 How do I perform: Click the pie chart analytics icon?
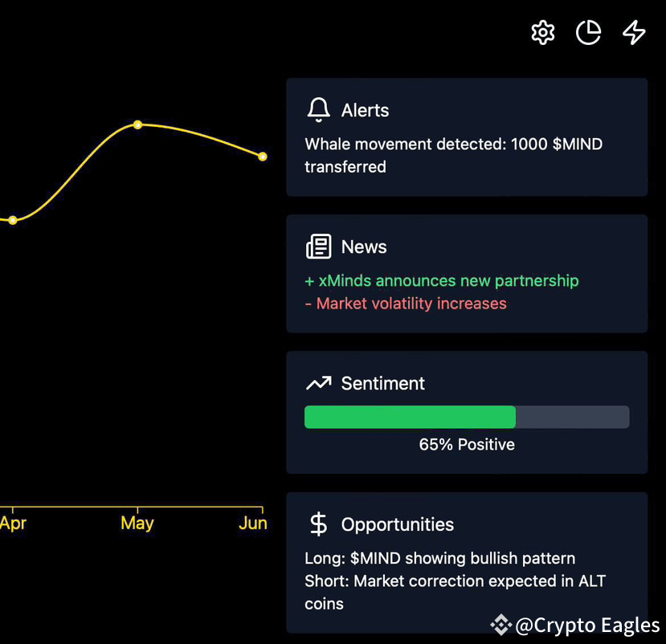(589, 33)
